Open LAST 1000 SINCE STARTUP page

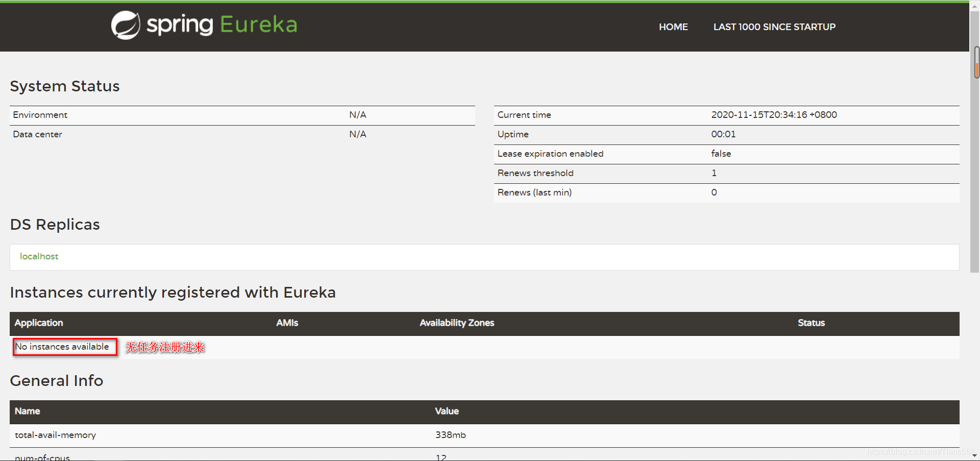[774, 27]
